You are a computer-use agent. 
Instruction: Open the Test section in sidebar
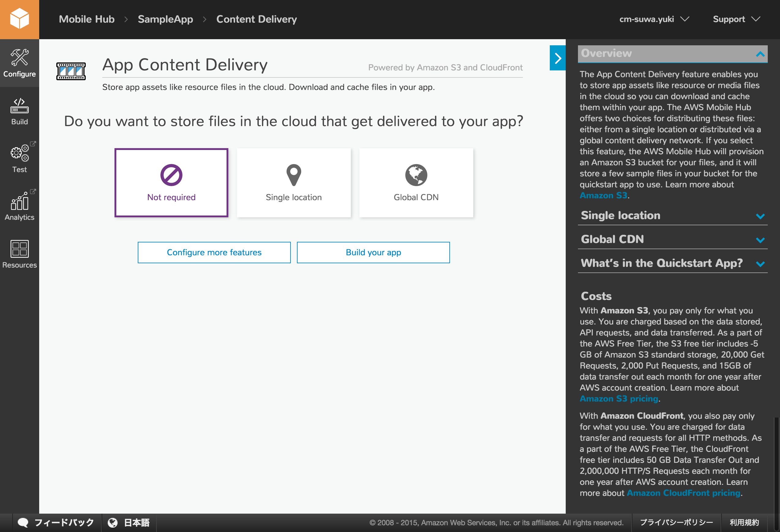coord(20,159)
